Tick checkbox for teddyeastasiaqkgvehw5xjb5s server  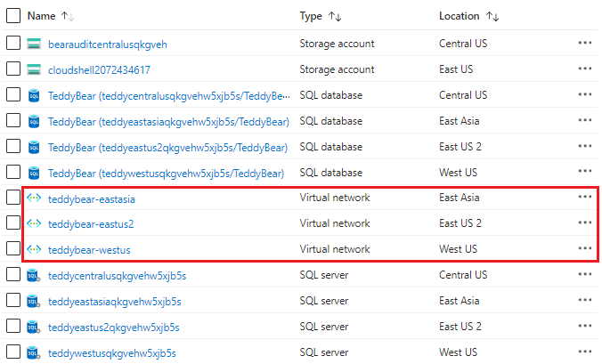coord(13,300)
